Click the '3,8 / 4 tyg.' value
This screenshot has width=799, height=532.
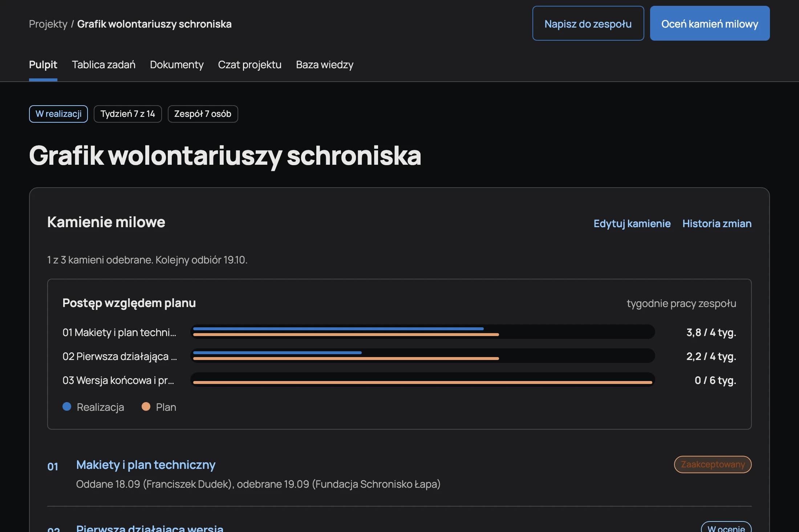pos(711,332)
